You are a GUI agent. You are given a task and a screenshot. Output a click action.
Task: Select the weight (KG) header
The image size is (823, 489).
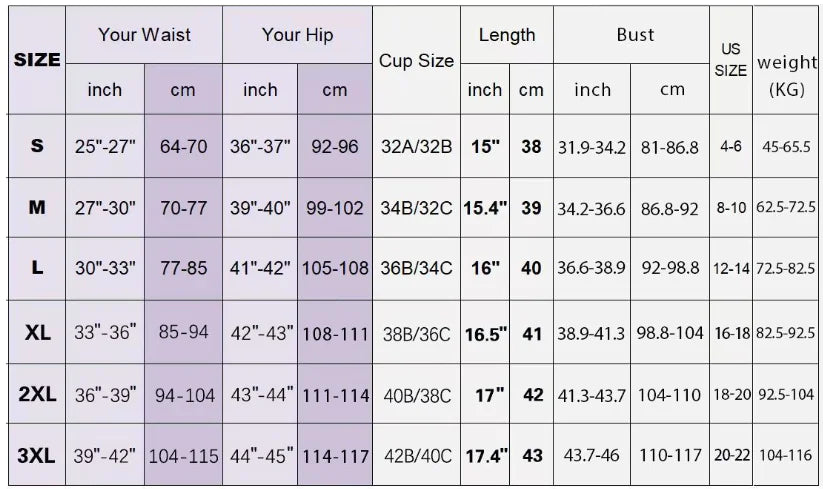786,75
